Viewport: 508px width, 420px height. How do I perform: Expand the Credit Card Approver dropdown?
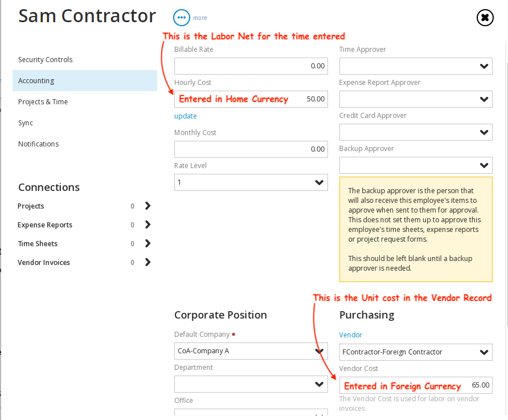tap(416, 132)
